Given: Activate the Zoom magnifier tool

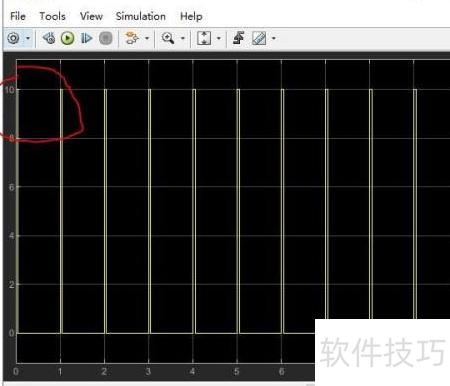Looking at the screenshot, I should pos(168,38).
